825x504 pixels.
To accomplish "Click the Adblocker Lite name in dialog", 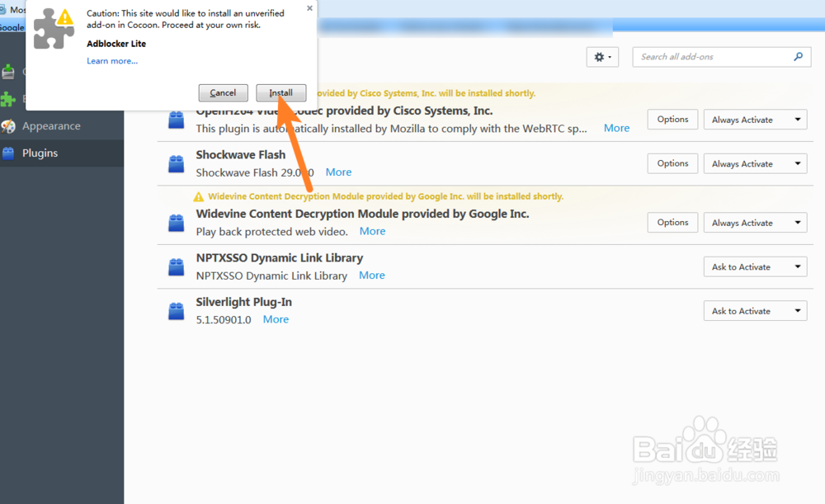I will 116,44.
